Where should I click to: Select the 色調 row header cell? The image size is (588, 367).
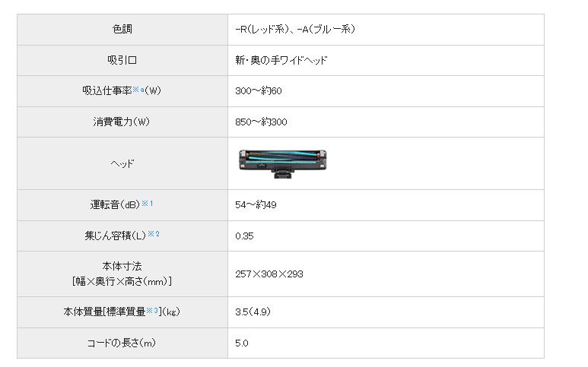(122, 30)
